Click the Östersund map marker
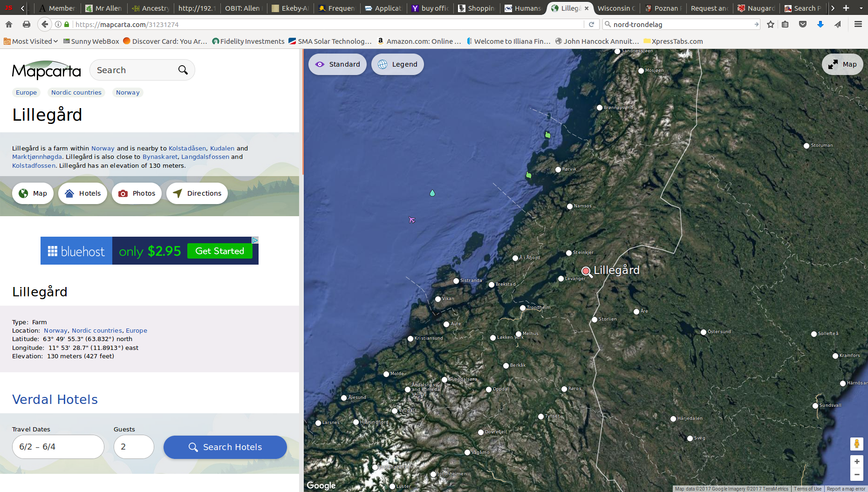The width and height of the screenshot is (868, 492). click(704, 332)
